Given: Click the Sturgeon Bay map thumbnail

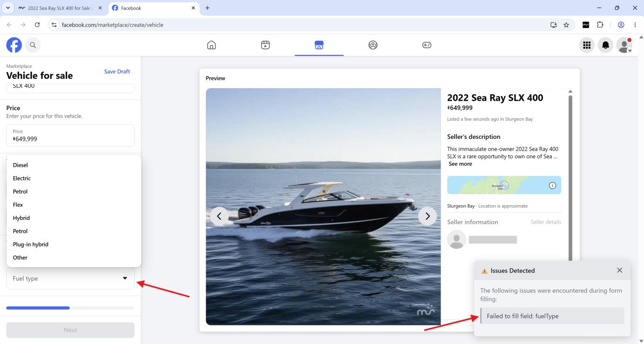Looking at the screenshot, I should [x=504, y=185].
